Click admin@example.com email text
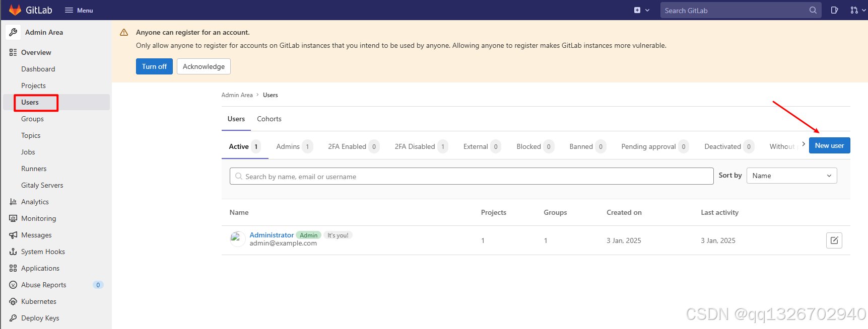This screenshot has height=329, width=868. pos(283,243)
